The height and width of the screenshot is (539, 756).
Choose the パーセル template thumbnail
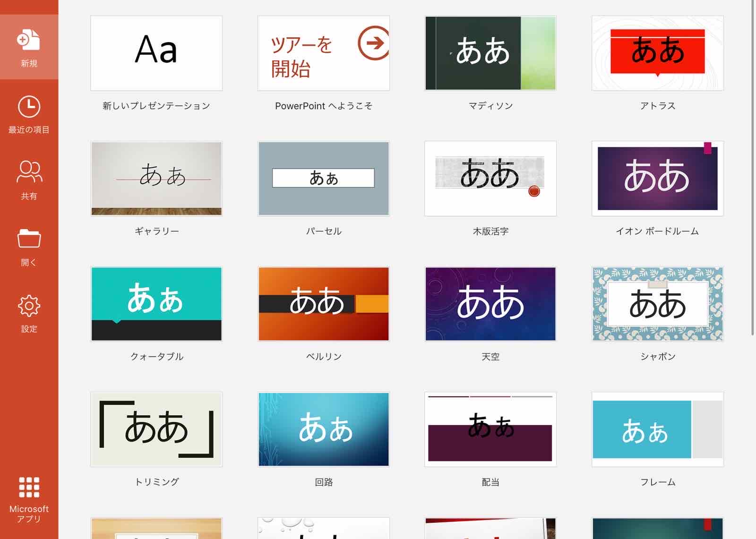point(324,179)
